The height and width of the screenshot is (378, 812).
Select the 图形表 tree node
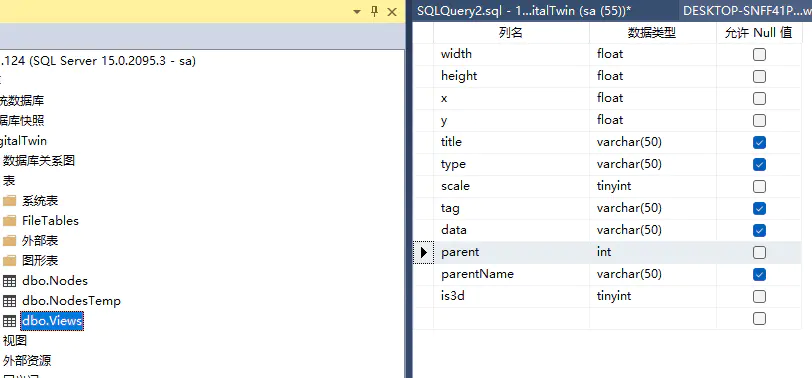coord(40,260)
